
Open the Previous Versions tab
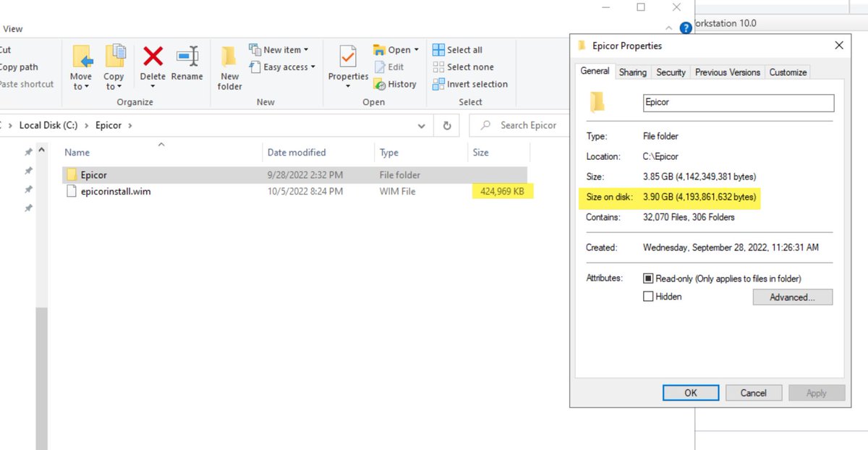[x=727, y=72]
